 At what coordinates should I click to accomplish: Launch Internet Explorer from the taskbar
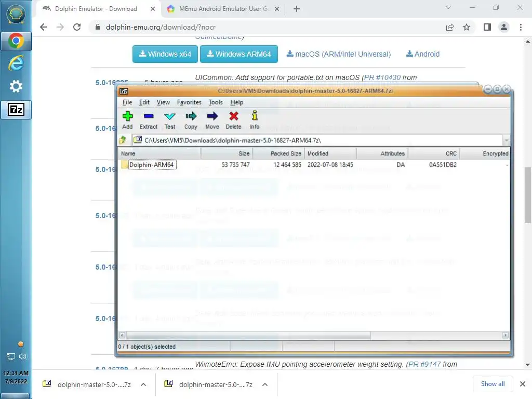click(16, 63)
